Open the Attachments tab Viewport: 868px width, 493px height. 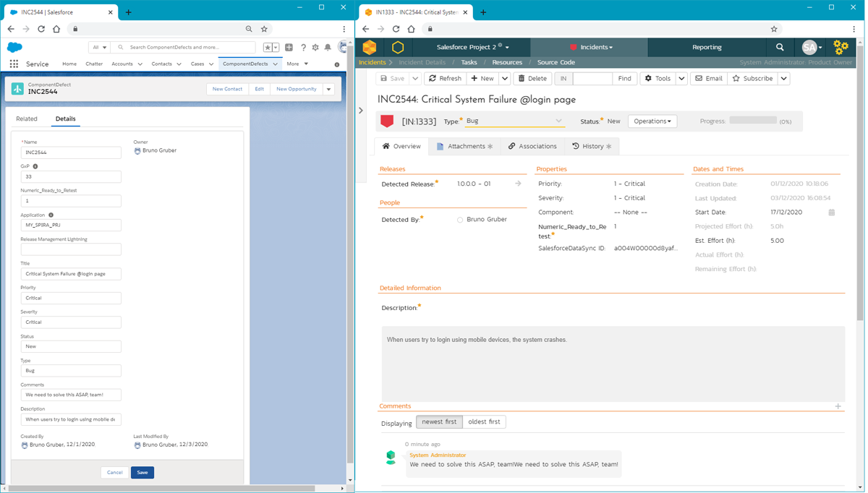pos(465,147)
